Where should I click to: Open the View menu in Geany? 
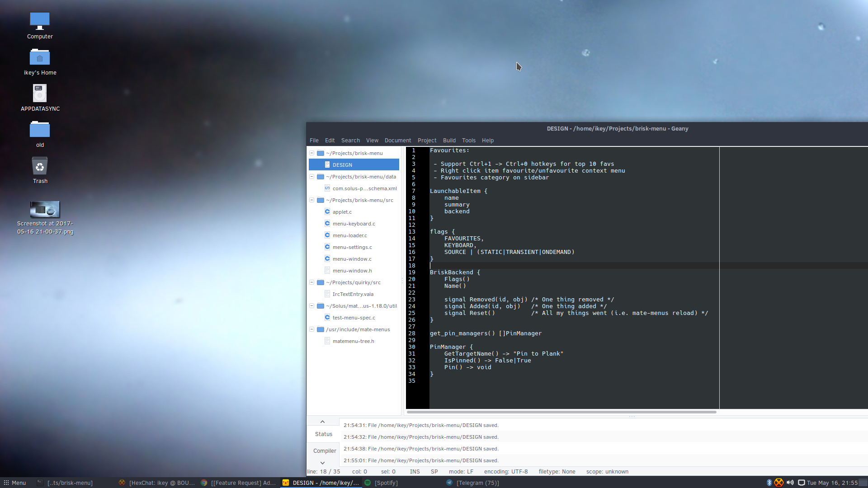point(372,141)
